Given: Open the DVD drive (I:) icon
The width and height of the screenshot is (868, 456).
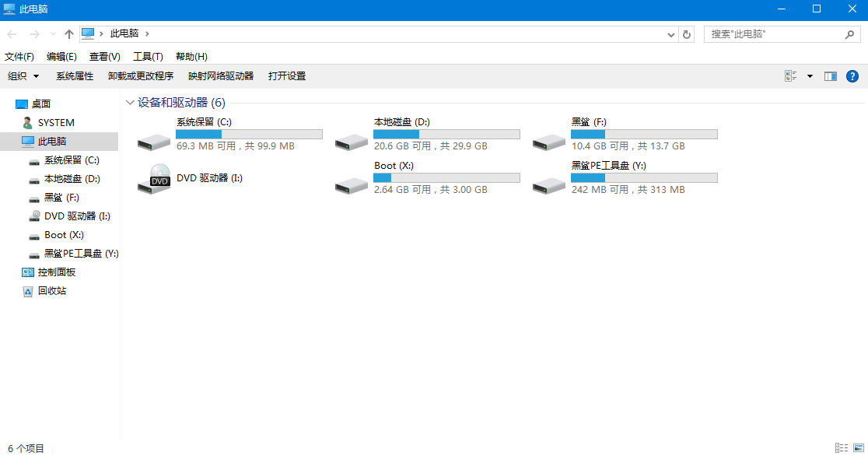Looking at the screenshot, I should [x=153, y=179].
